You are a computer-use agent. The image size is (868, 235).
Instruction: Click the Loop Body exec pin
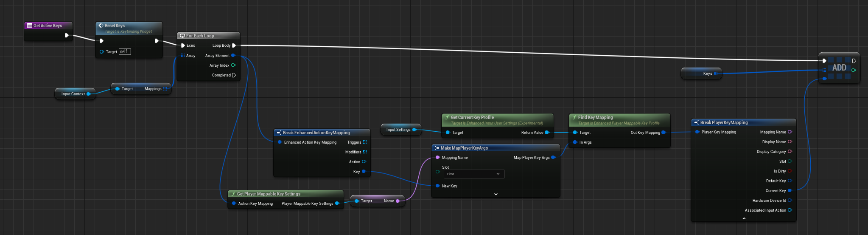pos(234,45)
